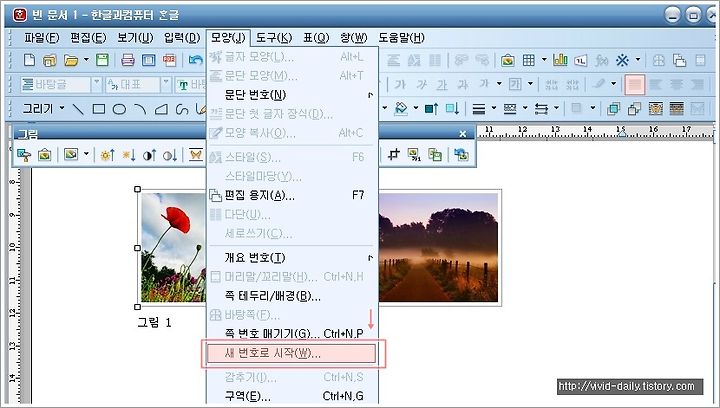This screenshot has height=408, width=720.
Task: Open the 표(Q) menu
Action: point(316,38)
